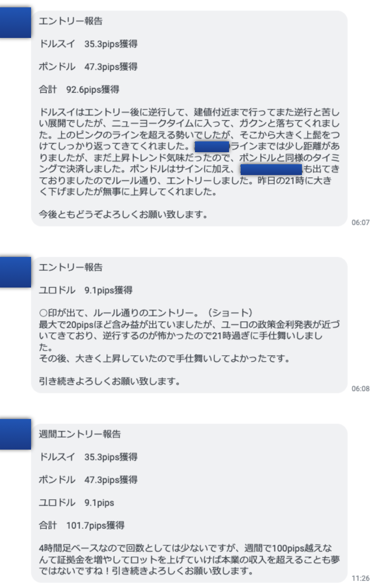Click the blue redacted block before ラインまでは

coord(211,146)
